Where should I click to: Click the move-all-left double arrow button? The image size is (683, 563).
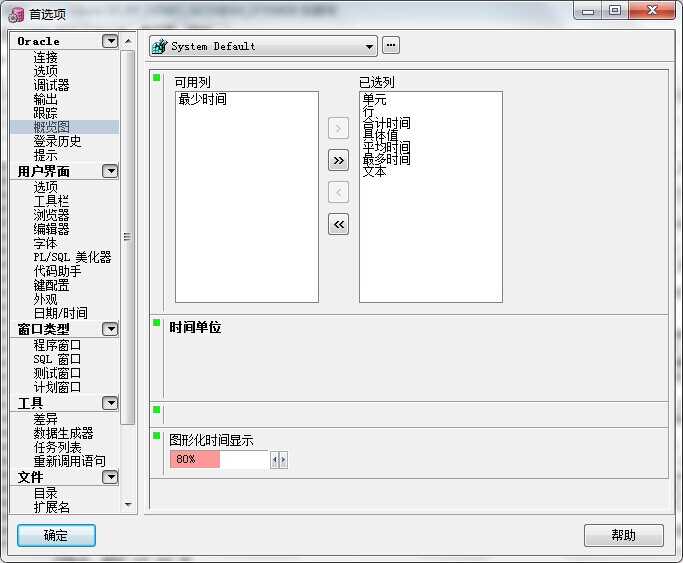point(338,225)
